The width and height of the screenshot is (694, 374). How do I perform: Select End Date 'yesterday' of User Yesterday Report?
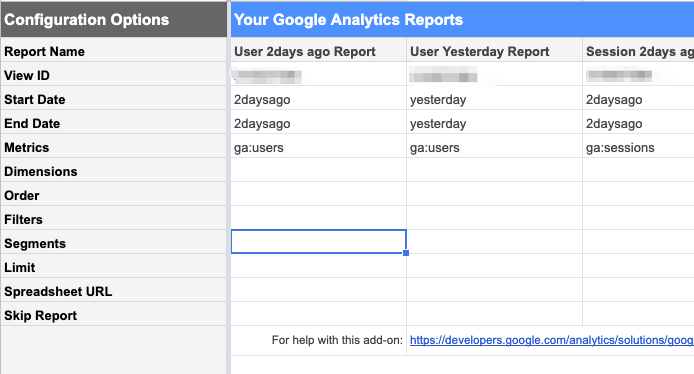click(494, 123)
